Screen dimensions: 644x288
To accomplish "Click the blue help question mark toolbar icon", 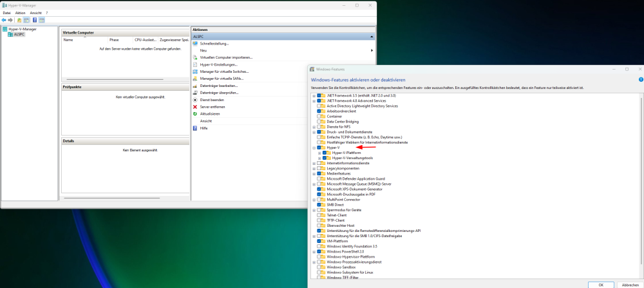I will click(x=35, y=20).
